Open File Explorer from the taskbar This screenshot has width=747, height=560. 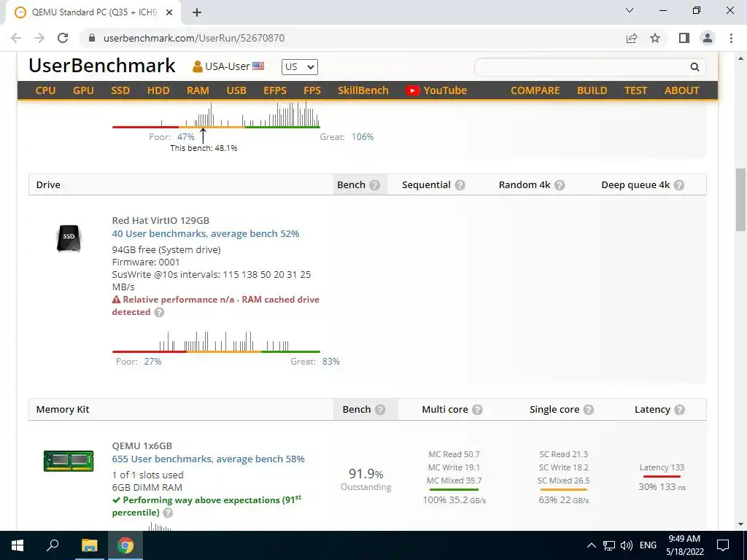(89, 545)
